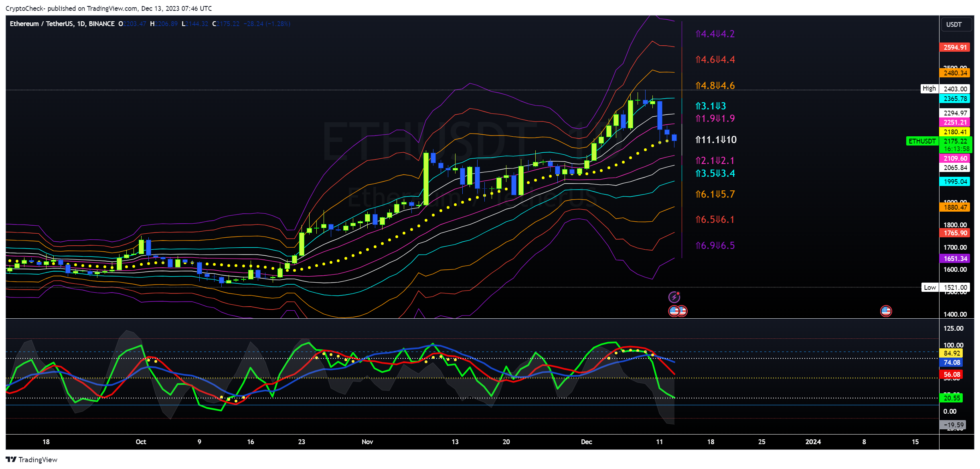Click the 2480.34 orange price label
This screenshot has height=469, width=980.
(955, 73)
